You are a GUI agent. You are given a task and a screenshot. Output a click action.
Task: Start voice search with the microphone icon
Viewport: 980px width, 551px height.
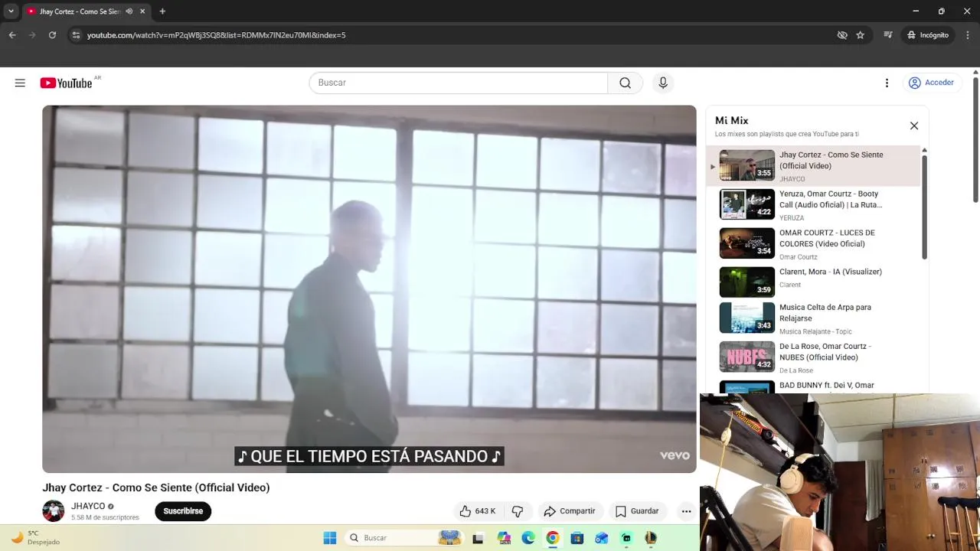663,83
